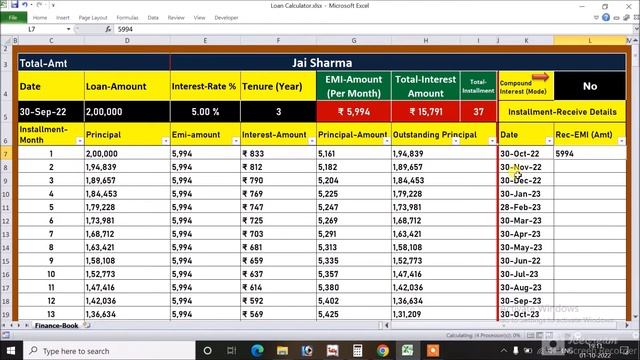640x360 pixels.
Task: Click the Redo arrow icon
Action: 39,5
